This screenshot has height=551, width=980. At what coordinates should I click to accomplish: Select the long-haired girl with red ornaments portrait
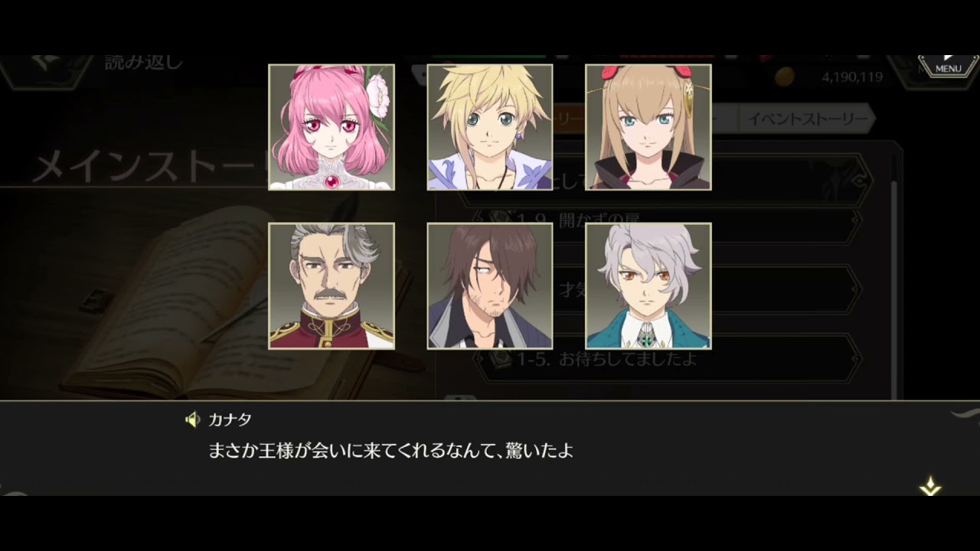tap(648, 127)
